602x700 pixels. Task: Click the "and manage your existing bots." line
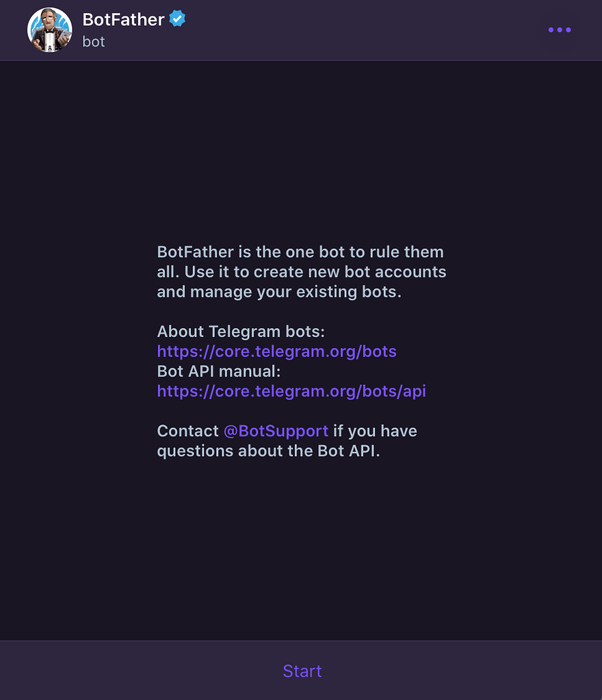pyautogui.click(x=278, y=292)
